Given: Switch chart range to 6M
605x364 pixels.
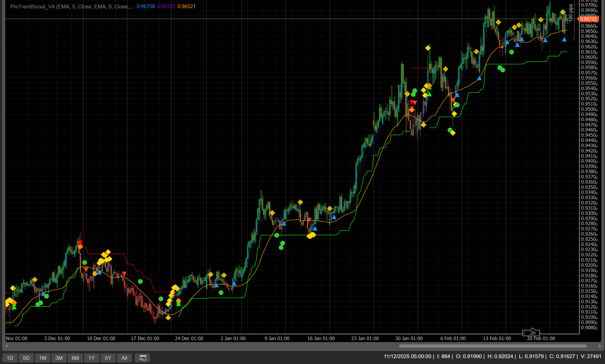Looking at the screenshot, I should coord(75,358).
